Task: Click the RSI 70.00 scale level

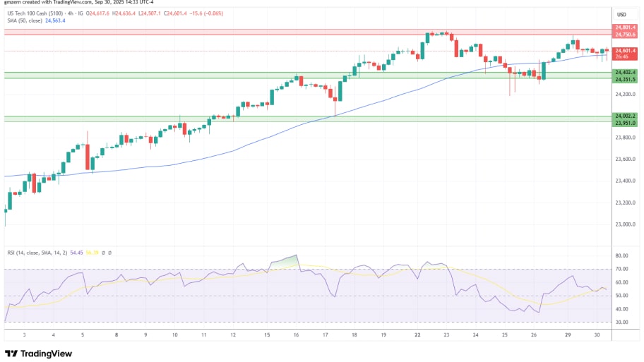Action: tap(622, 269)
